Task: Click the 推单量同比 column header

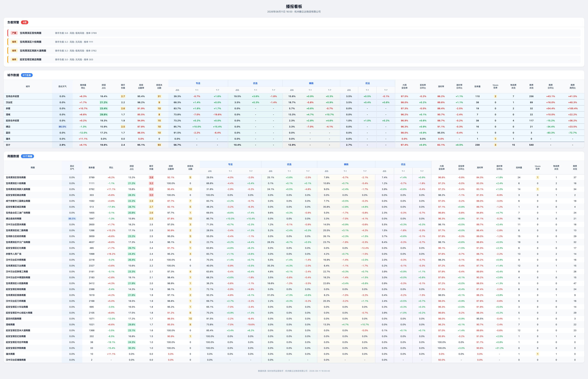Action: [x=83, y=86]
